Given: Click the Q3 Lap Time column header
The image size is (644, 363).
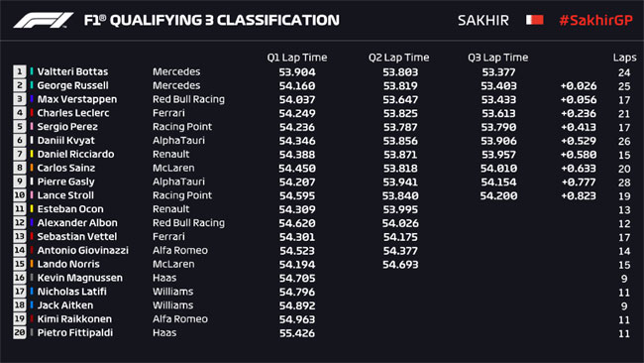Looking at the screenshot, I should click(497, 58).
